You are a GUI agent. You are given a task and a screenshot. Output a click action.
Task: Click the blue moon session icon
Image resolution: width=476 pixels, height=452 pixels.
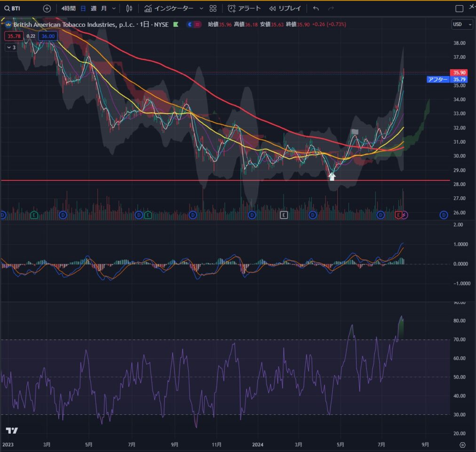coord(190,24)
